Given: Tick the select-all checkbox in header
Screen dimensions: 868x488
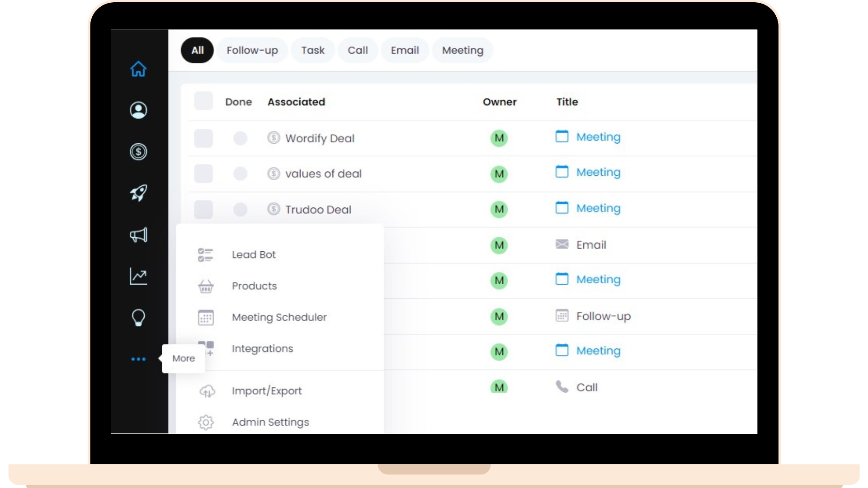Looking at the screenshot, I should (x=203, y=101).
